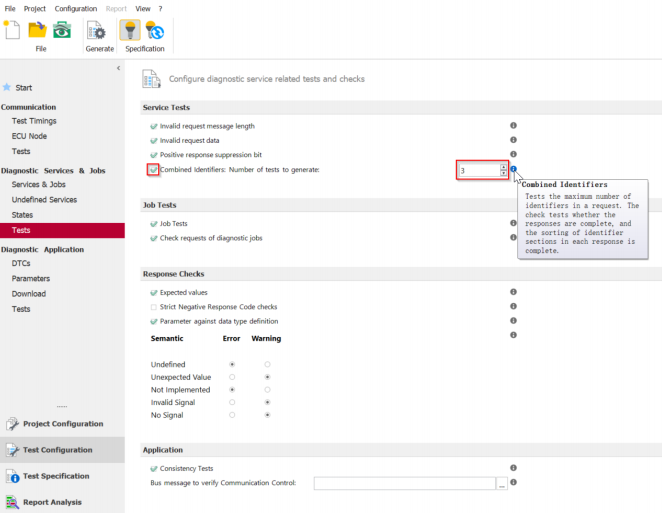Select Undefined Services in sidebar
Image resolution: width=662 pixels, height=513 pixels.
44,199
